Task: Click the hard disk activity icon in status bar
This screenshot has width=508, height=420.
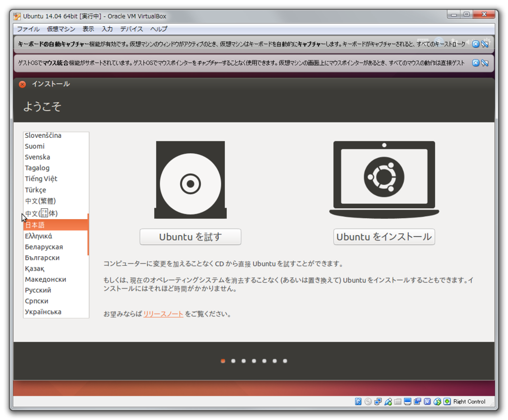Action: coord(358,402)
